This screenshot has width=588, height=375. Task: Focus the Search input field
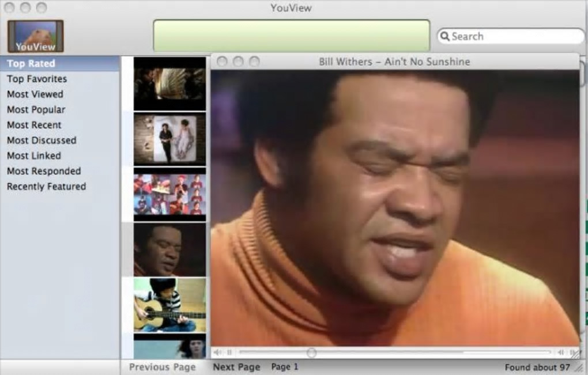(x=511, y=36)
